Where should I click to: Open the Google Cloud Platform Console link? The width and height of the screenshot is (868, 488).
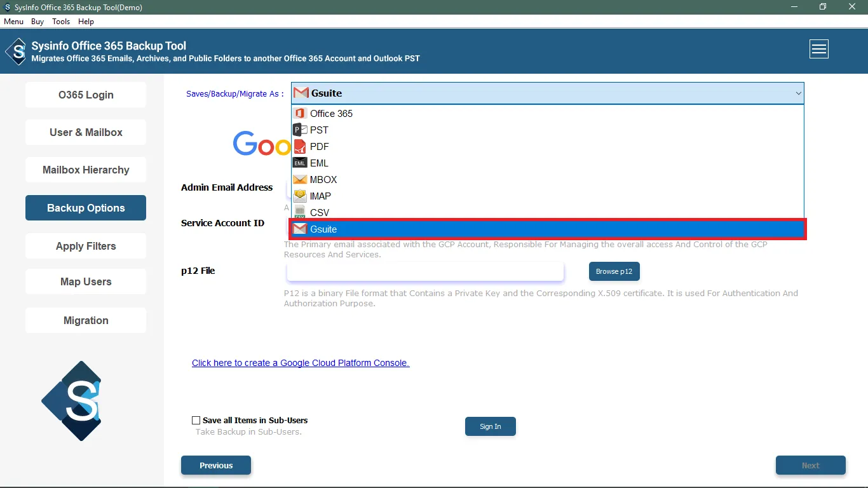coord(301,363)
